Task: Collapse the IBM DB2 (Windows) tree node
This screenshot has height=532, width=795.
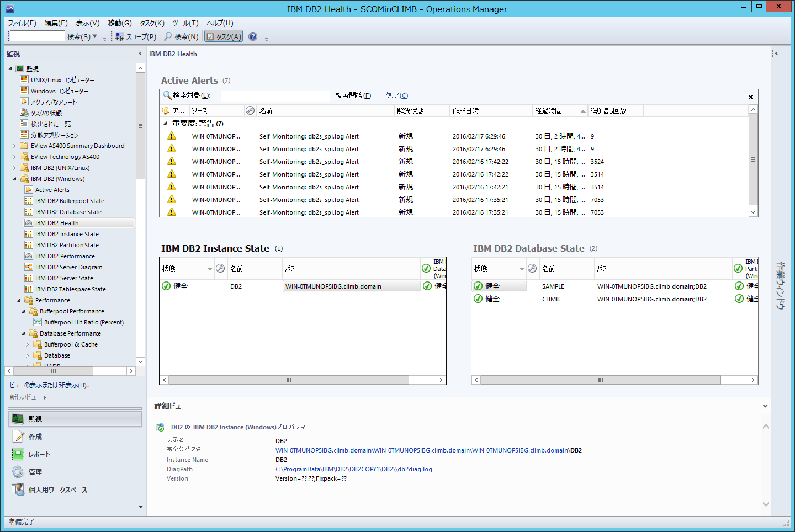Action: [14, 179]
